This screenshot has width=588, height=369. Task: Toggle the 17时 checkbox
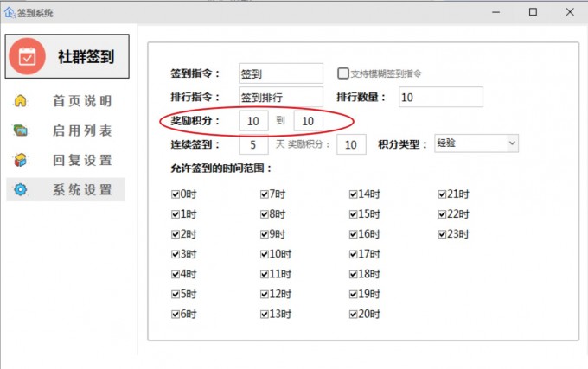coord(353,254)
